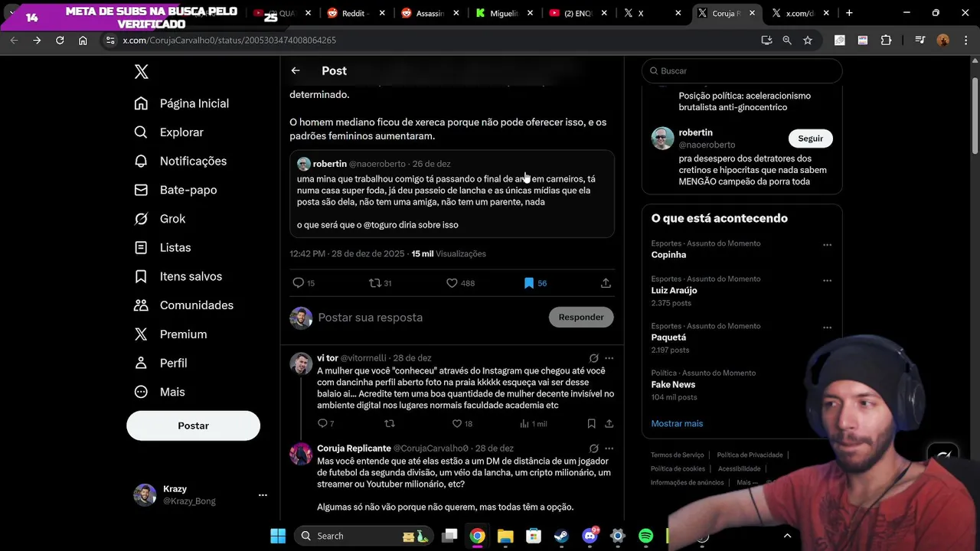This screenshot has width=980, height=551.
Task: Switch to Reddit browser tab
Action: point(355,13)
